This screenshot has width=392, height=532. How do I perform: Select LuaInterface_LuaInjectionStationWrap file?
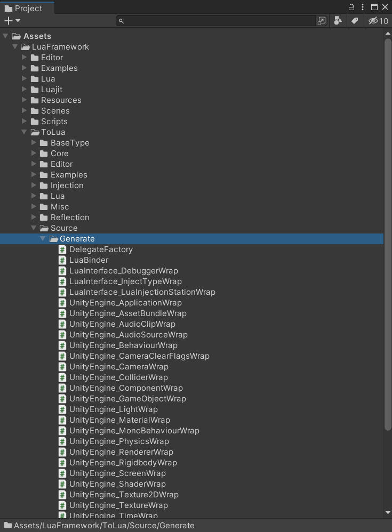tap(142, 292)
